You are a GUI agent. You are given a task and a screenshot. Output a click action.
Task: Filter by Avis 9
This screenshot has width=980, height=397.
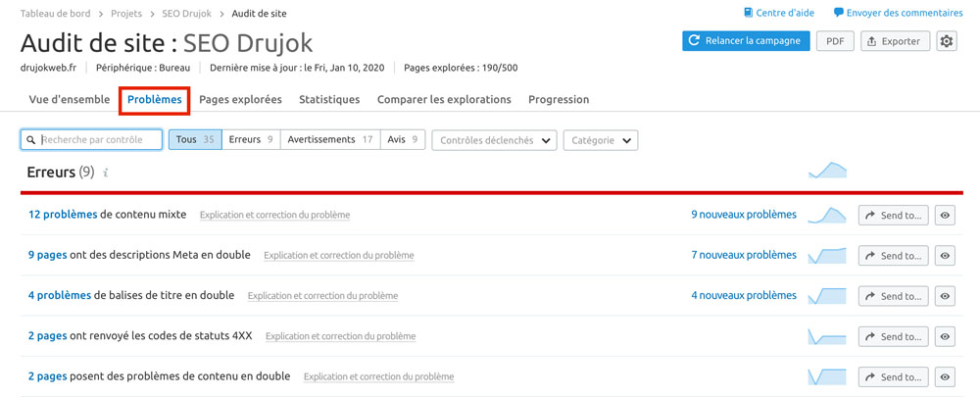click(x=403, y=140)
